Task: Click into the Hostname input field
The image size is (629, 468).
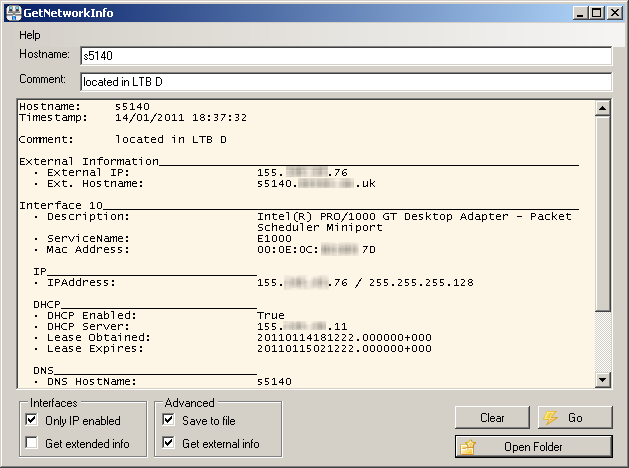Action: click(x=345, y=56)
